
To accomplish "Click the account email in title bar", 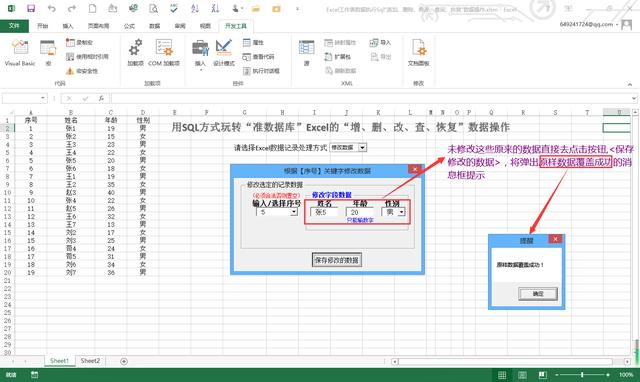I will (x=586, y=24).
